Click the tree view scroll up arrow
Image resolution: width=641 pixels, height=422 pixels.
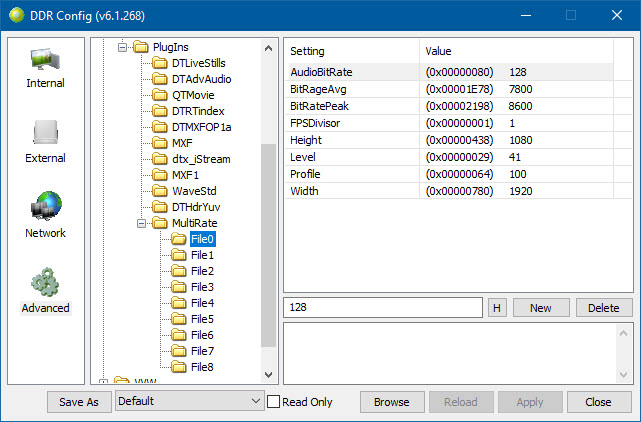[x=269, y=48]
